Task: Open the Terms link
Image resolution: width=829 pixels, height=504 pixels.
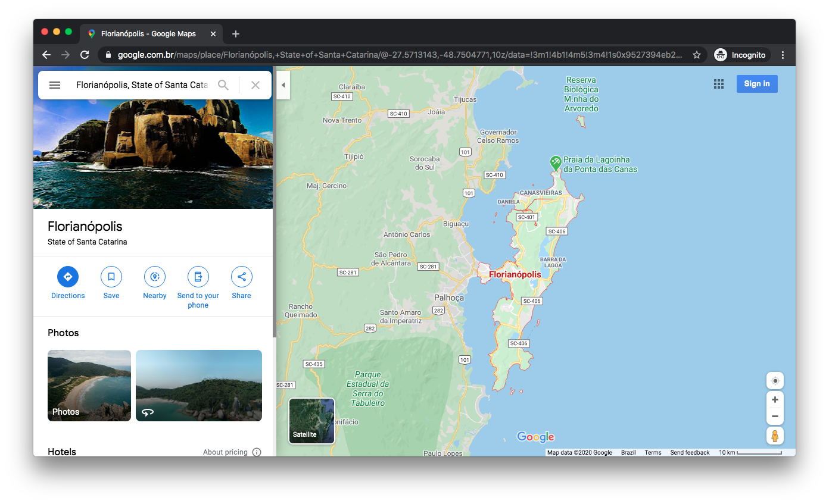Action: coord(653,453)
